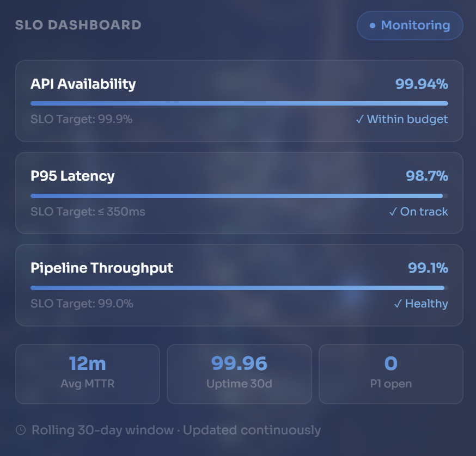The image size is (476, 456).
Task: Click the API Availability progress bar
Action: click(239, 103)
